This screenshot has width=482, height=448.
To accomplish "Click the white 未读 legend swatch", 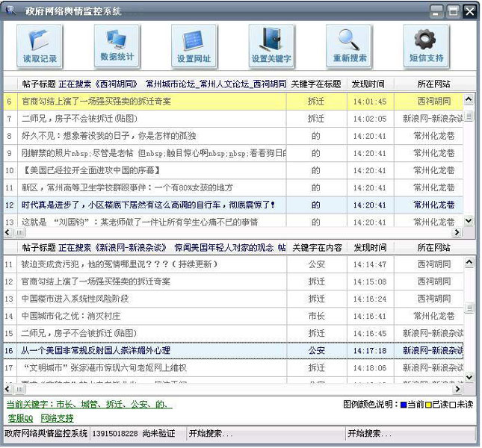I will (x=453, y=405).
